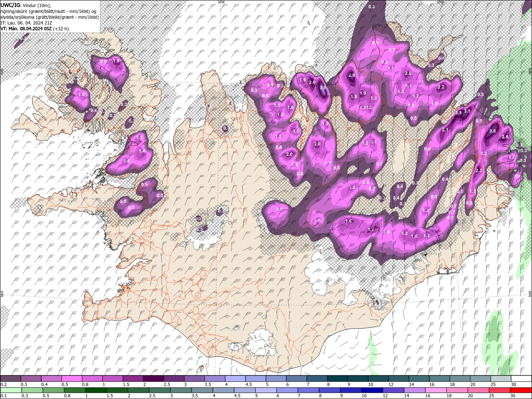Click the lower pink swatch between 16 and 18
Viewport: 532px width, 399px height.
(x=436, y=390)
